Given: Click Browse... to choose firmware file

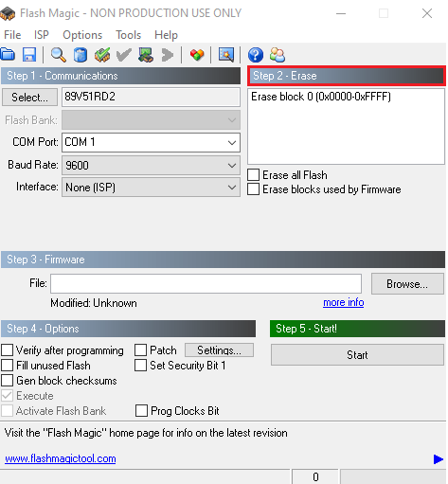Looking at the screenshot, I should (x=407, y=284).
